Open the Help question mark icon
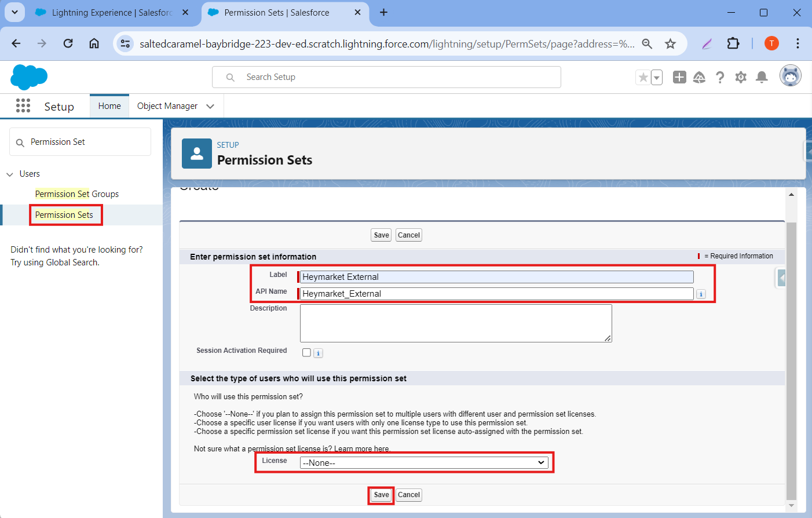Image resolution: width=812 pixels, height=518 pixels. 720,77
